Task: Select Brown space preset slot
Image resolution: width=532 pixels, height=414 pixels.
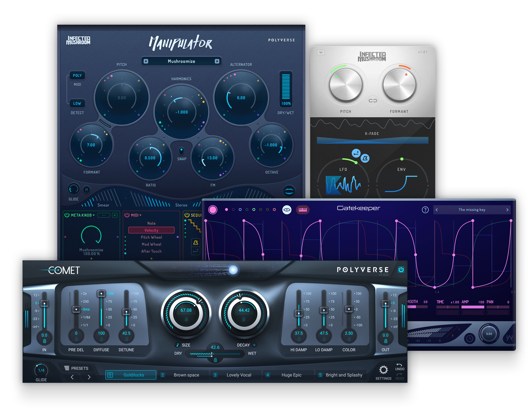Action: point(183,375)
